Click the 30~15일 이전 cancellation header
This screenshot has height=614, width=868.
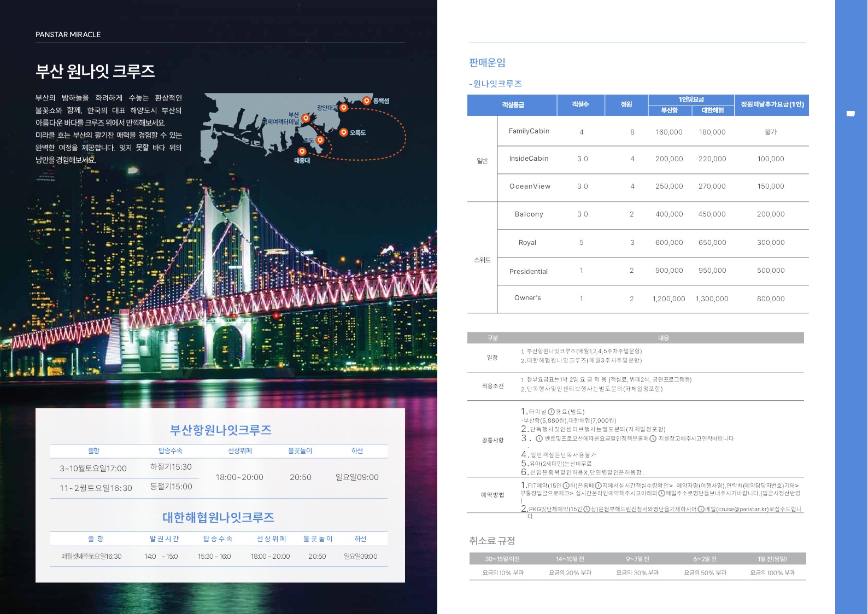pyautogui.click(x=502, y=559)
